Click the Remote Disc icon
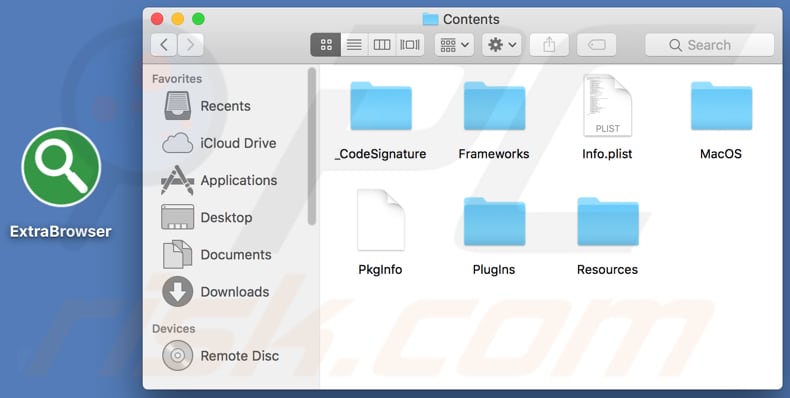 click(x=177, y=355)
